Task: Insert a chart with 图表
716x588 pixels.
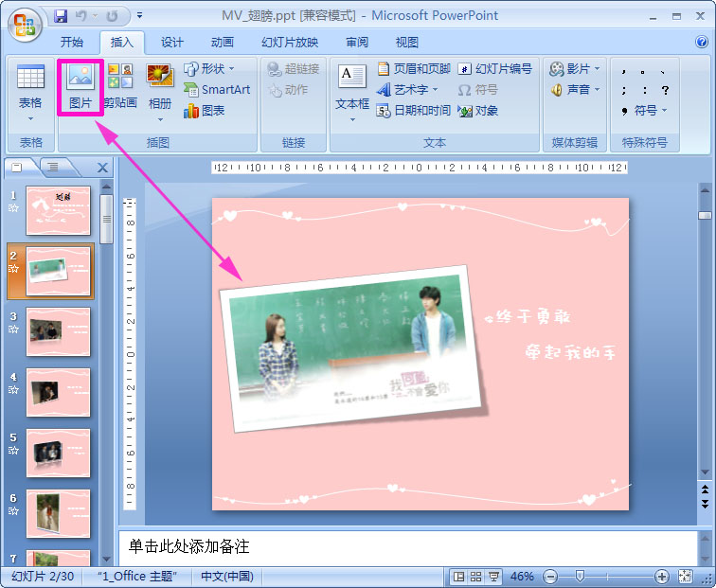Action: click(x=205, y=111)
